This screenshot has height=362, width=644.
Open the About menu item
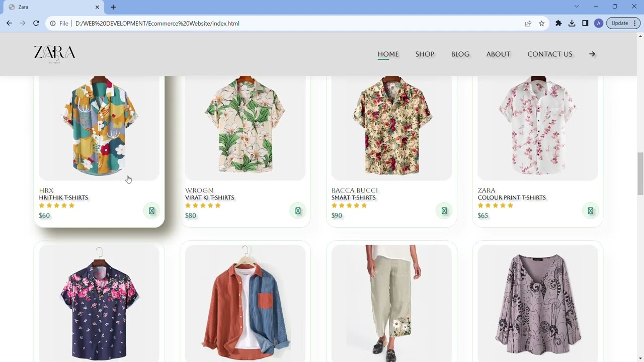pos(498,54)
